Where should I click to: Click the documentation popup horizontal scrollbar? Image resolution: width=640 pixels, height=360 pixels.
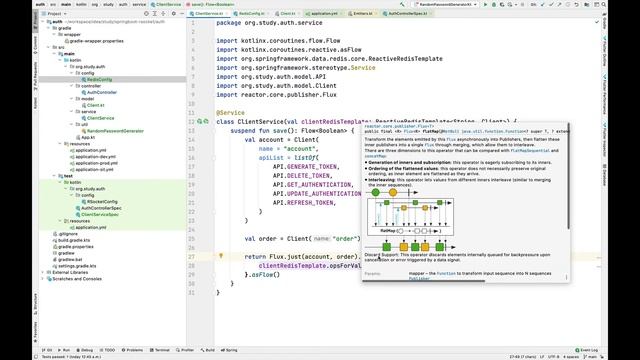(423, 281)
